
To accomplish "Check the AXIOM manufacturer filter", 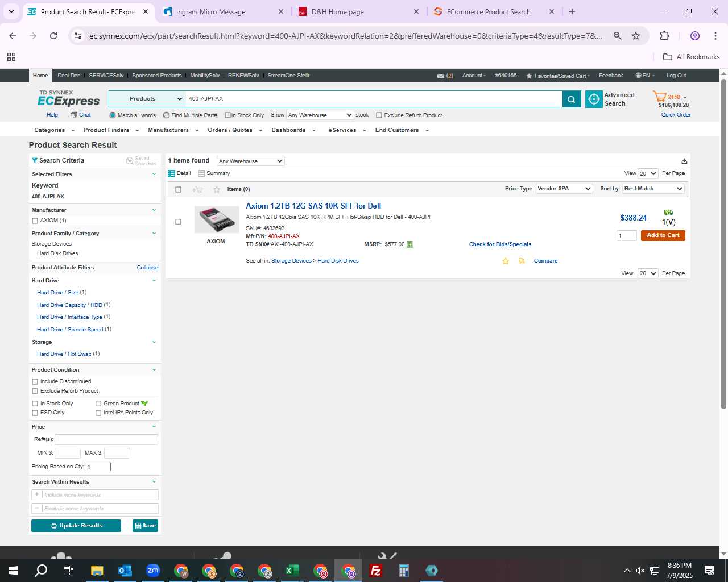I will pos(35,221).
